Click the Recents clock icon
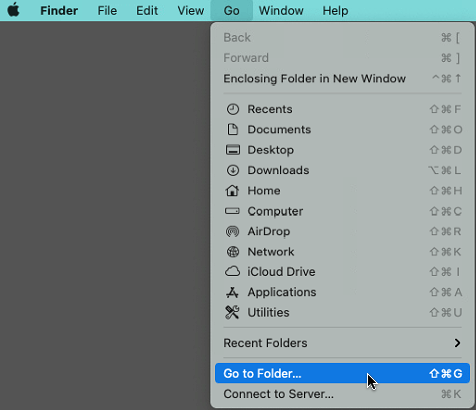 pyautogui.click(x=233, y=109)
